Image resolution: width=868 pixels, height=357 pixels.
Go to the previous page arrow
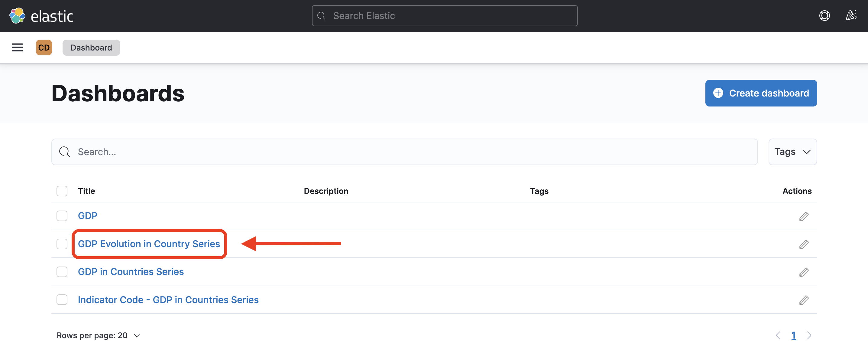pyautogui.click(x=778, y=336)
